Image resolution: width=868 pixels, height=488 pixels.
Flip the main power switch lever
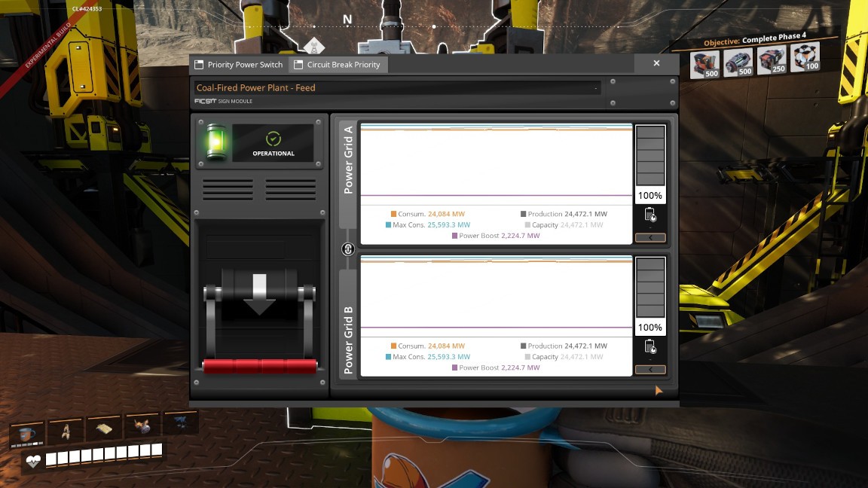coord(260,295)
